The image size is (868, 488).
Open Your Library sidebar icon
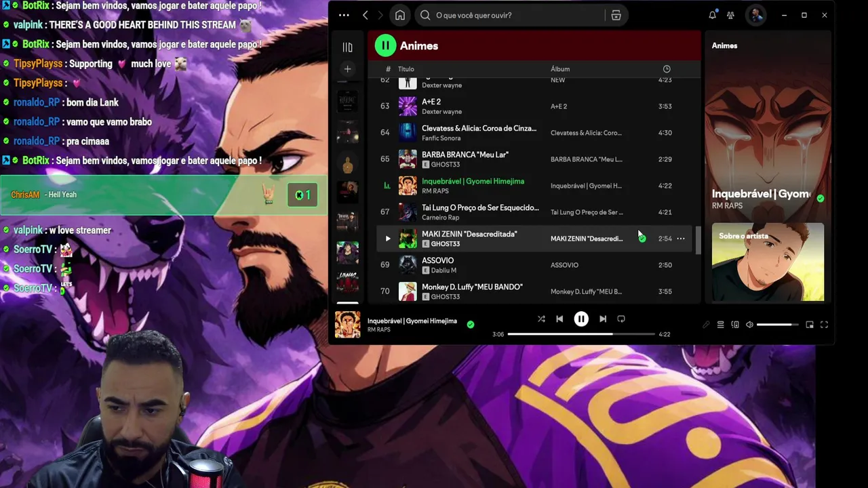tap(347, 47)
